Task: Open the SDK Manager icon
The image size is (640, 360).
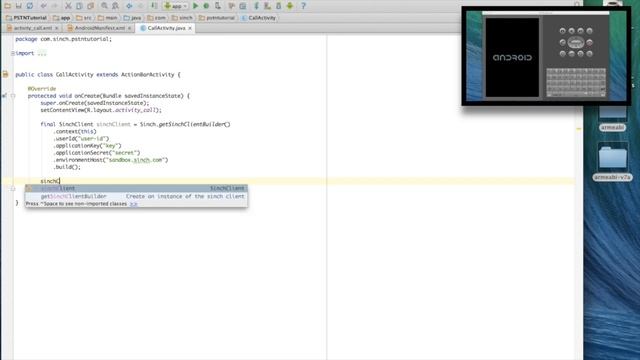Action: pos(278,6)
